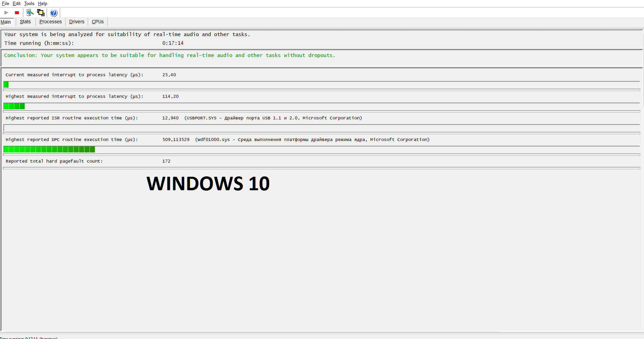The image size is (644, 339).
Task: Click the "Time running (h:mm:ss):" label
Action: click(x=39, y=43)
